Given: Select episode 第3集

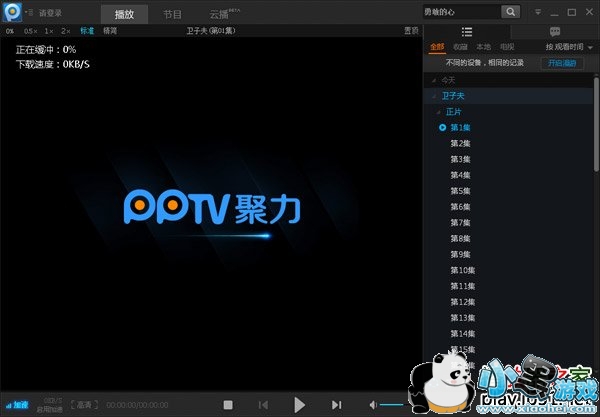Looking at the screenshot, I should coord(460,160).
